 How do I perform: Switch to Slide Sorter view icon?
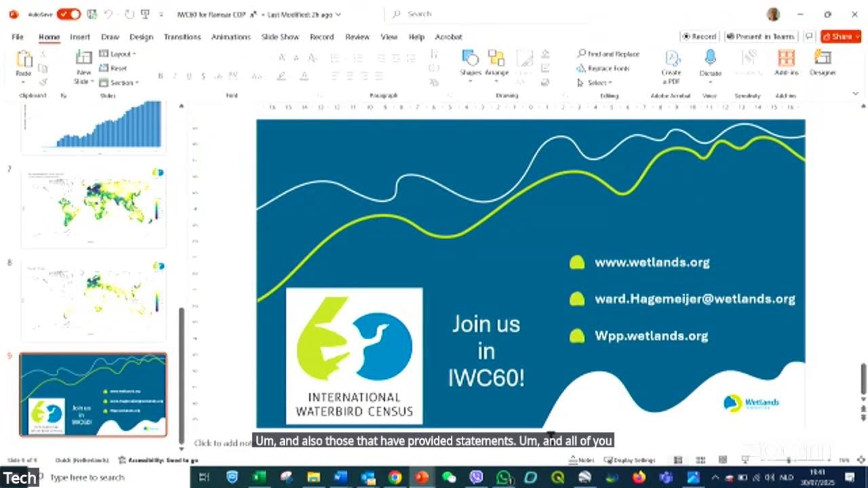click(x=701, y=460)
